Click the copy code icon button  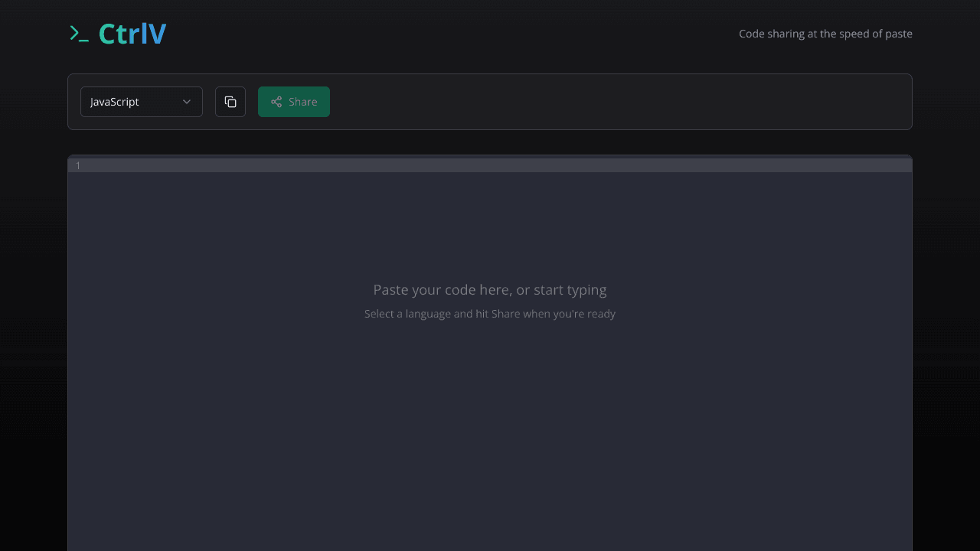pos(230,102)
